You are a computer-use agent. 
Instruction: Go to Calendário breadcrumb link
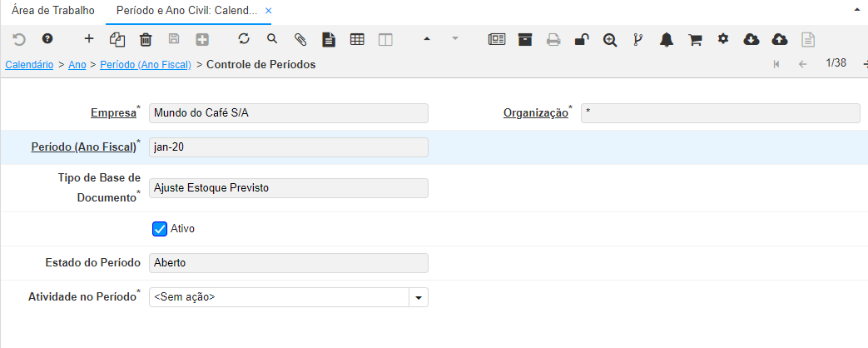coord(30,64)
